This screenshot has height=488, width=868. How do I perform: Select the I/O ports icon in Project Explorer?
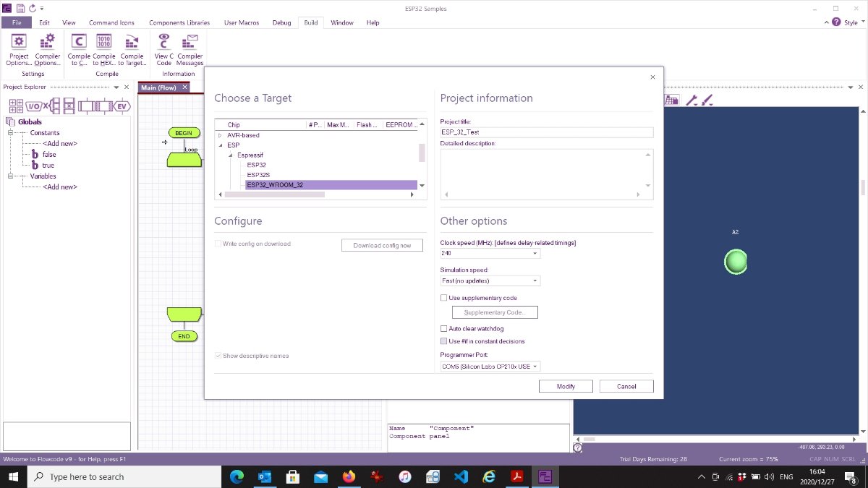click(34, 106)
